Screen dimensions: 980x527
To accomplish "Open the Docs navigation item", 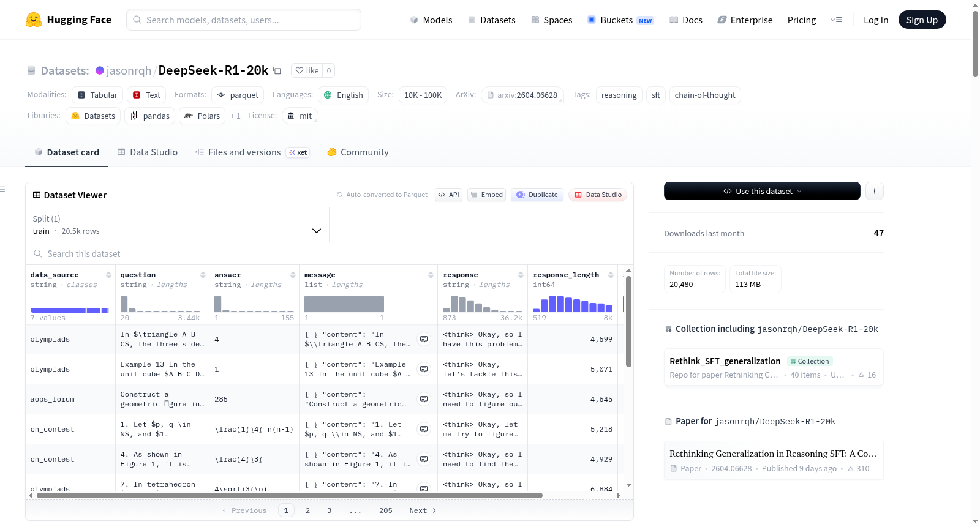I will 686,20.
